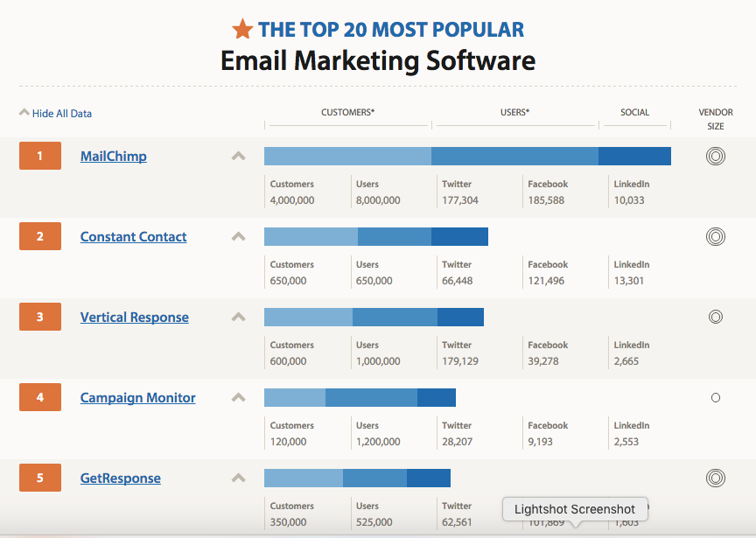Click MailChimp's light blue customers bar segment
This screenshot has height=538, width=756.
coord(347,157)
